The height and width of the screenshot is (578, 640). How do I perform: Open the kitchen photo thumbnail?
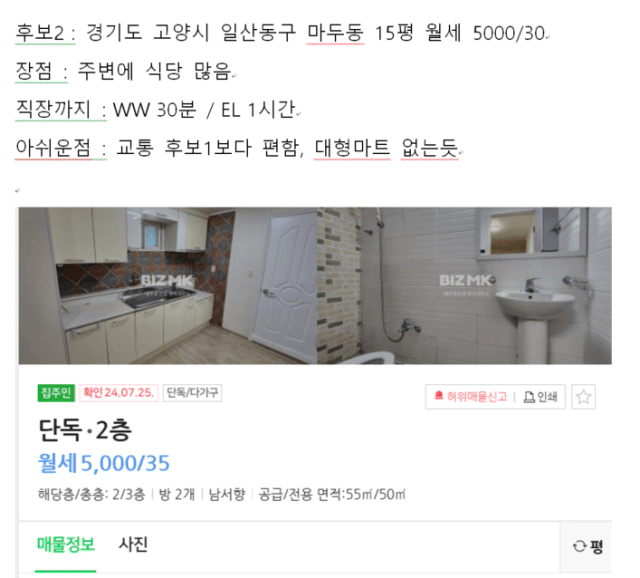(x=168, y=286)
